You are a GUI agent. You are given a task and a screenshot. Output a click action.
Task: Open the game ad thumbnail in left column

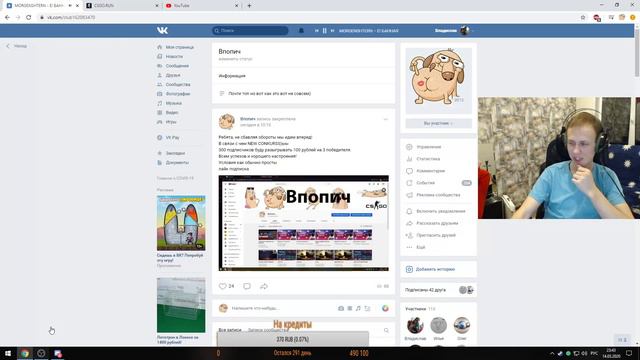181,223
